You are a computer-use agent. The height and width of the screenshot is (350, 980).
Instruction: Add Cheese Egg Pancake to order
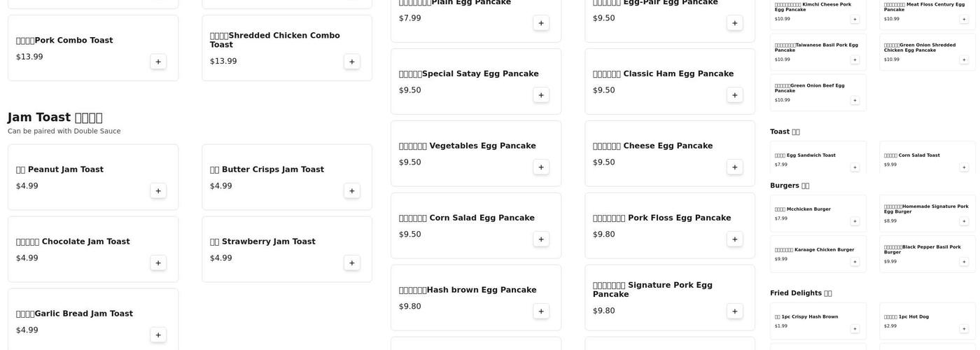734,167
